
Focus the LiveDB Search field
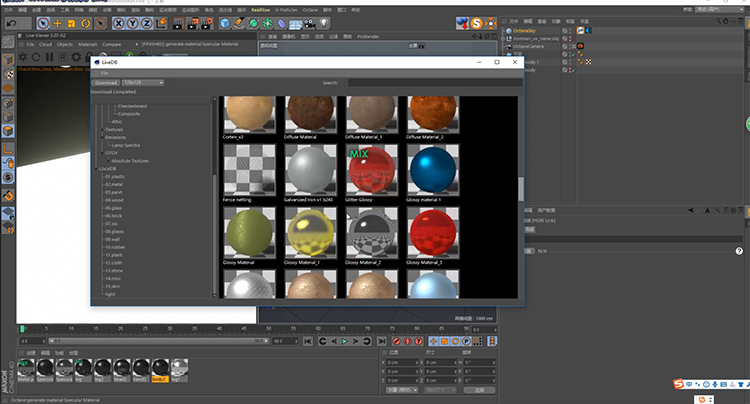coord(434,83)
